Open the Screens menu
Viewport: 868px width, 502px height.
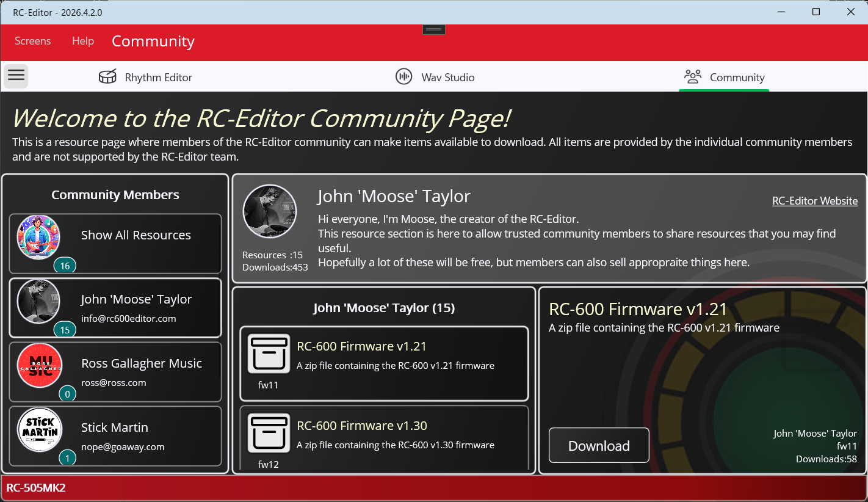click(33, 41)
